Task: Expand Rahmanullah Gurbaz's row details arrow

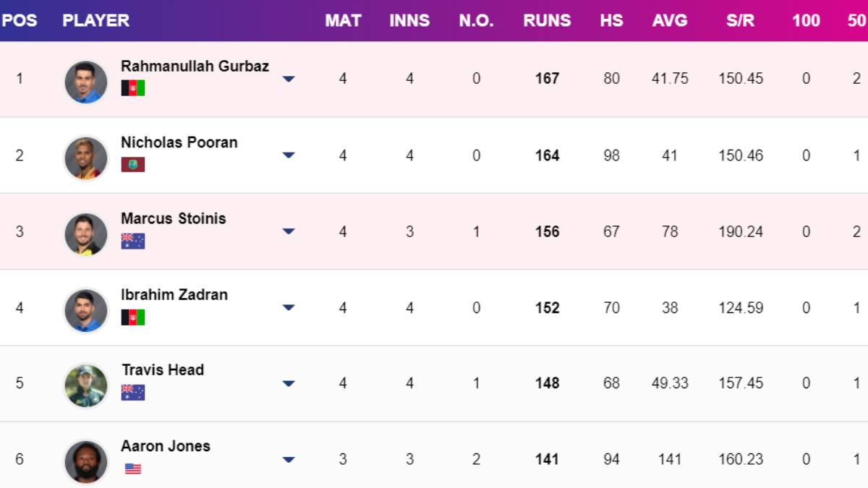Action: (x=289, y=79)
